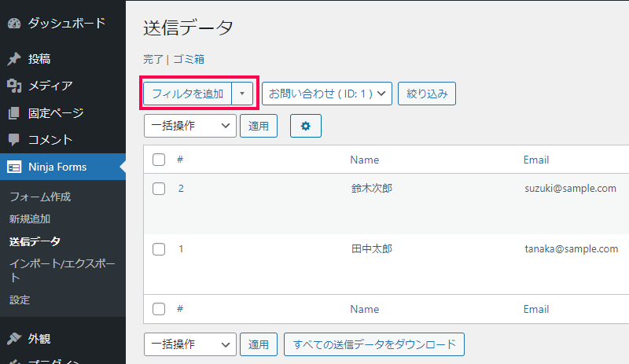Sort by # column in footer

(x=180, y=309)
